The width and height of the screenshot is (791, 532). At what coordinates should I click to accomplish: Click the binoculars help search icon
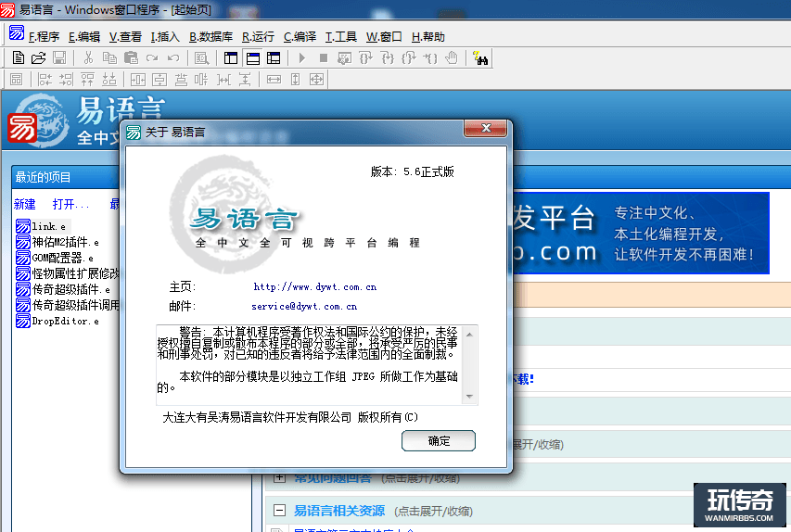[480, 58]
